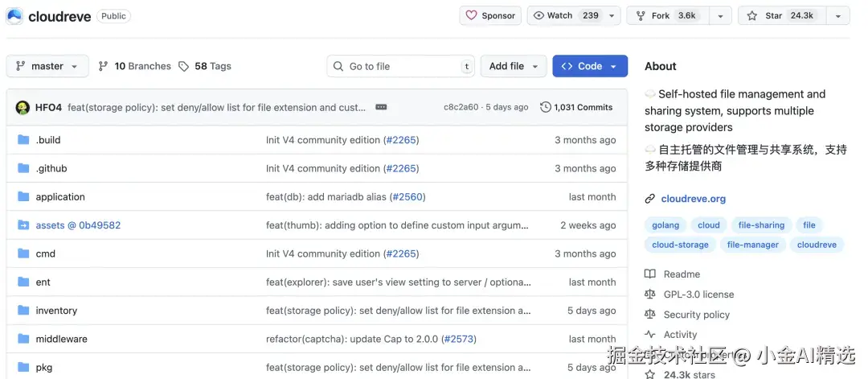Open #2265 link in .build row
Image resolution: width=868 pixels, height=379 pixels.
pyautogui.click(x=401, y=140)
